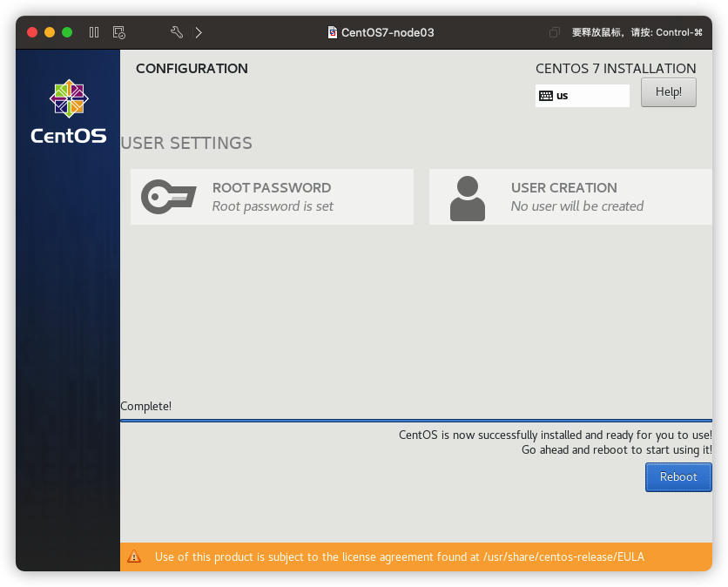Open the VM settings wrench icon

click(177, 32)
